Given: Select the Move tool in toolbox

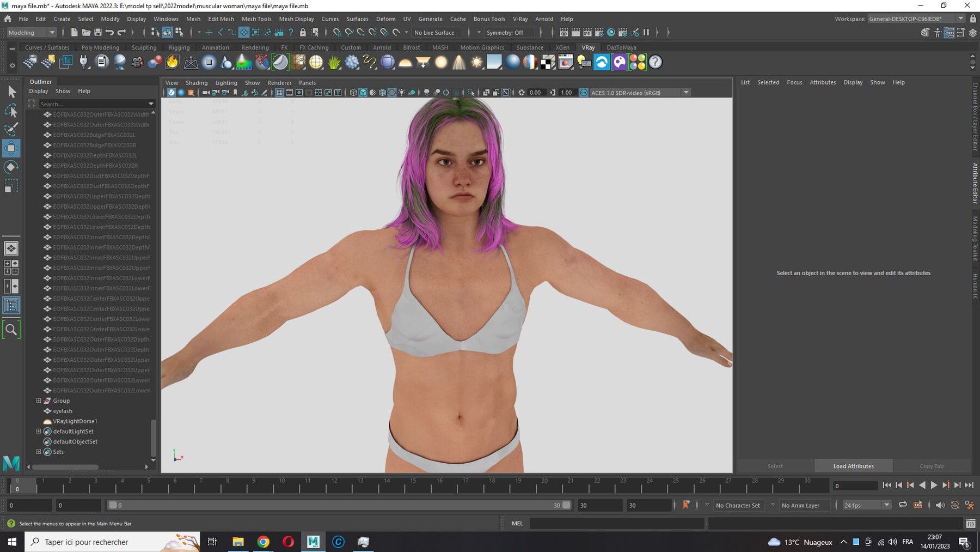Looking at the screenshot, I should pos(11,148).
